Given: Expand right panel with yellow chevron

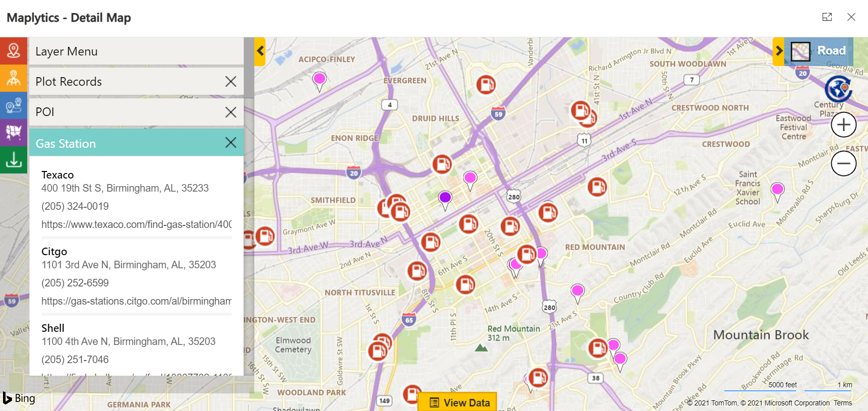Looking at the screenshot, I should tap(779, 51).
